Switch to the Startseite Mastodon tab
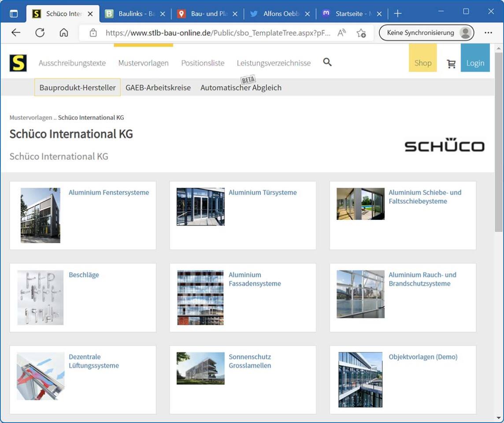The image size is (504, 423). pos(352,14)
